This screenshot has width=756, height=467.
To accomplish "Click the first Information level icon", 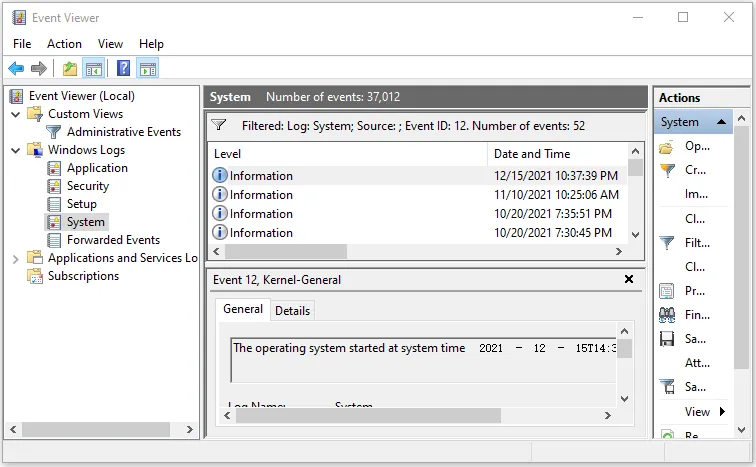I will pos(220,175).
